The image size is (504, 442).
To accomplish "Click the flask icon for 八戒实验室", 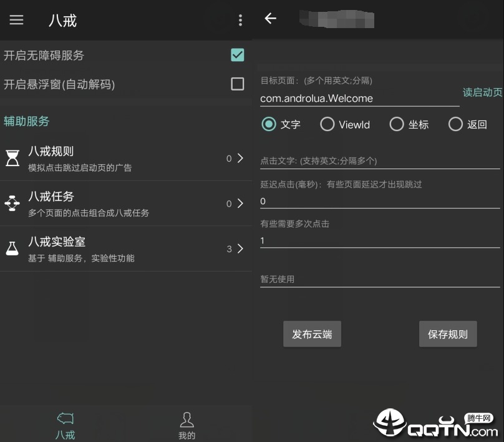I will [x=12, y=248].
